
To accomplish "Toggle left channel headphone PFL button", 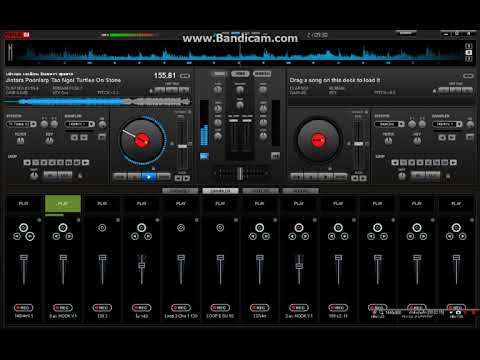I will click(x=204, y=156).
